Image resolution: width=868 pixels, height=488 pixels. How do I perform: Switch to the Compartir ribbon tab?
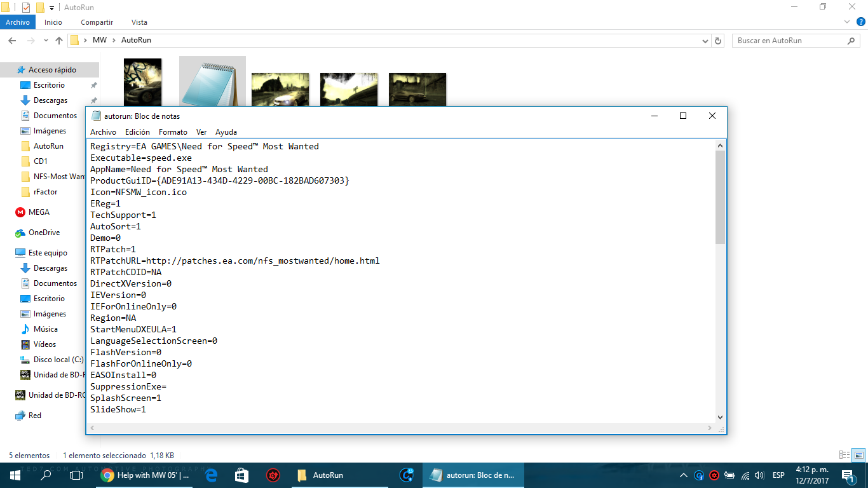point(97,22)
